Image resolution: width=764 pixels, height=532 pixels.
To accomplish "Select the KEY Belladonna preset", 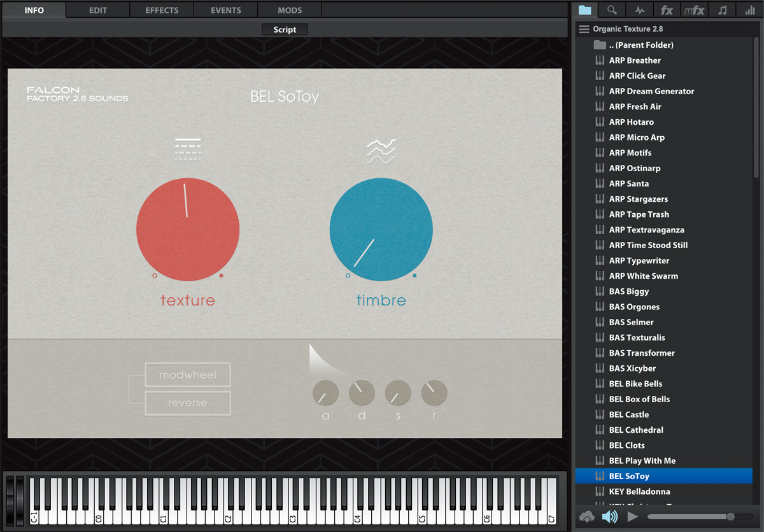I will point(664,491).
